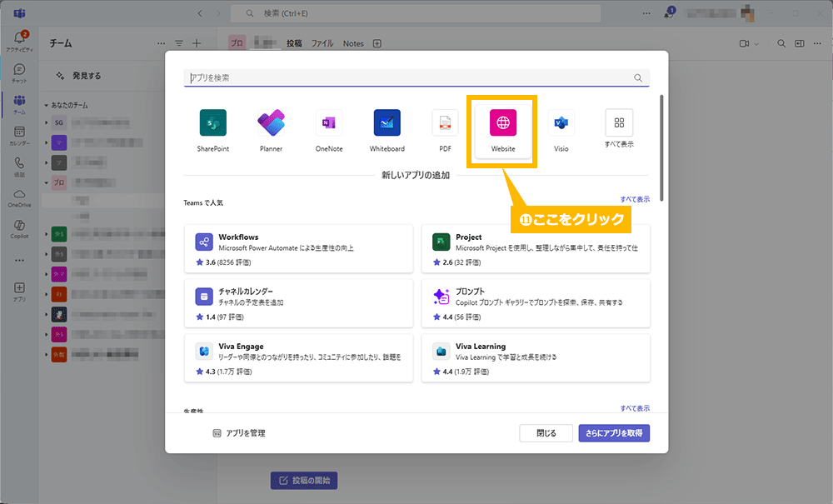
Task: Open the Viva Learning app card
Action: coord(536,358)
